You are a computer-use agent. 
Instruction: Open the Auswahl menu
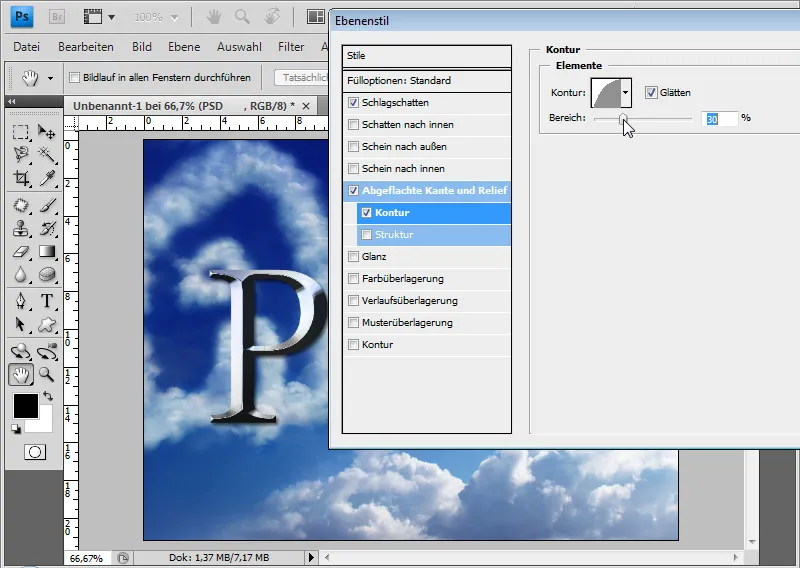click(239, 47)
